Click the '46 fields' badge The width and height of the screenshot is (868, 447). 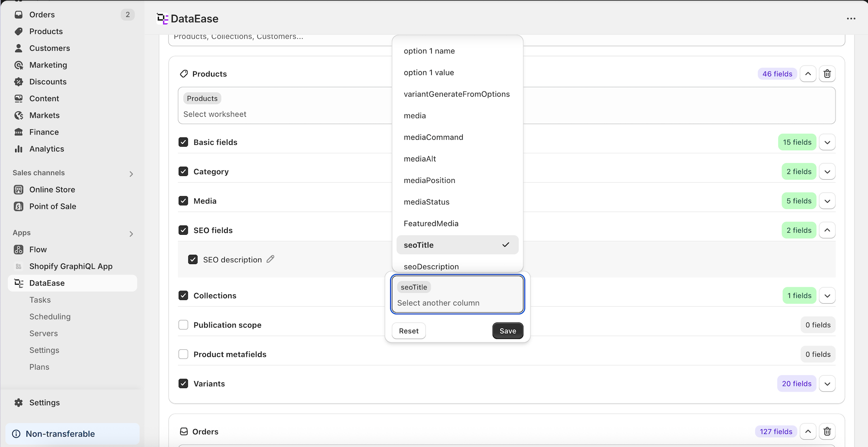[777, 74]
